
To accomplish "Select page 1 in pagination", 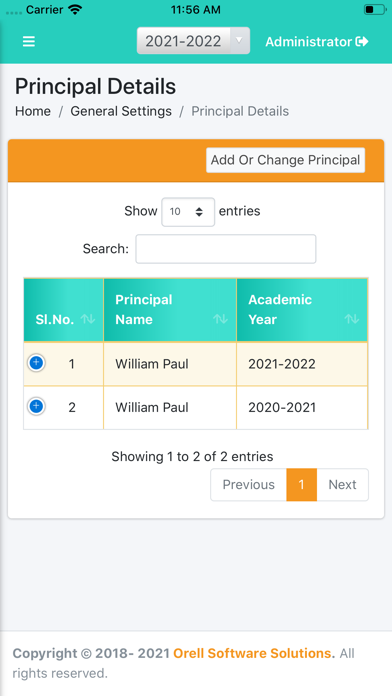I will point(301,485).
